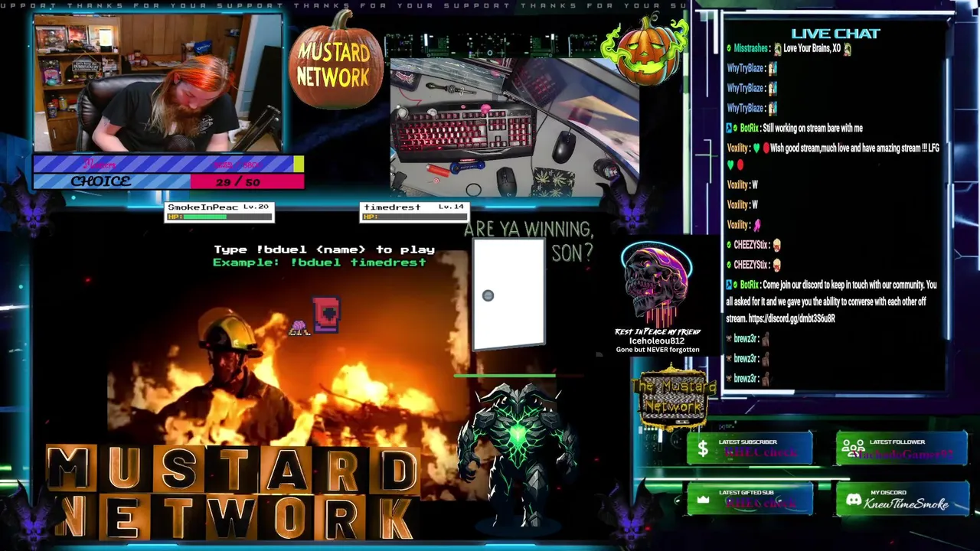Viewport: 980px width, 551px height.
Task: Click the Iceholeou812 name
Action: (x=657, y=341)
